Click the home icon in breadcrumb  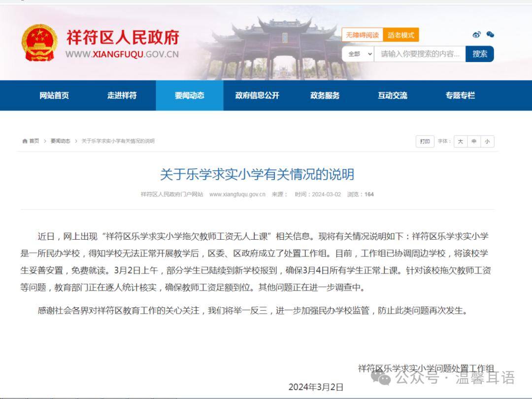pos(25,141)
